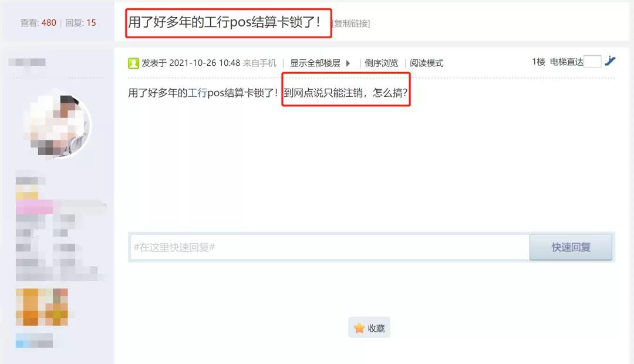Click the 回复: 15 reply count
The width and height of the screenshot is (634, 364).
coord(80,23)
